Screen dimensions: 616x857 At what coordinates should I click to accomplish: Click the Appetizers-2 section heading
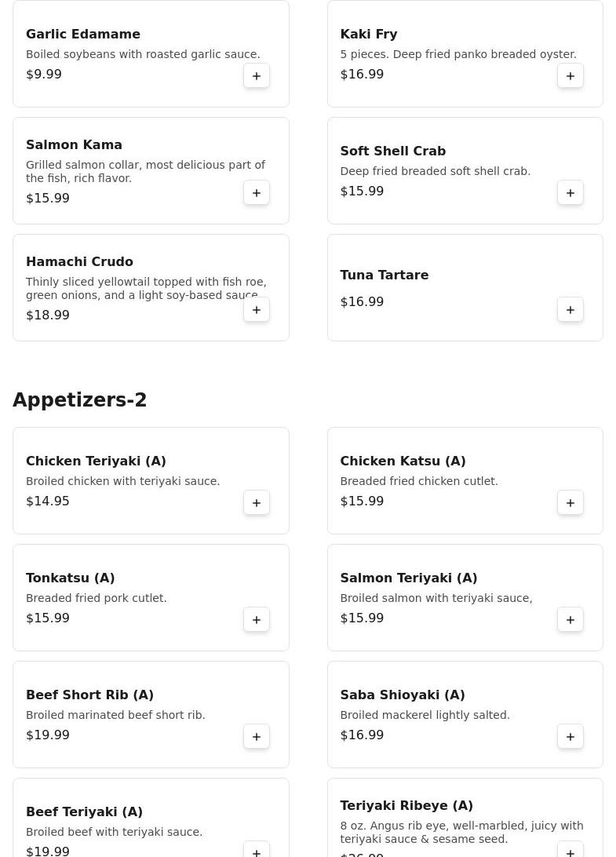[x=80, y=400]
